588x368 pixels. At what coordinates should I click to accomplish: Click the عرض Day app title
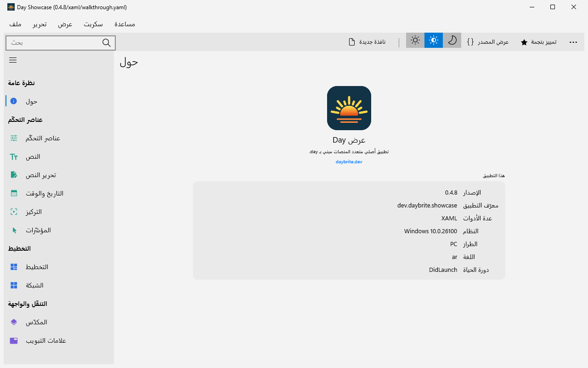pos(349,140)
